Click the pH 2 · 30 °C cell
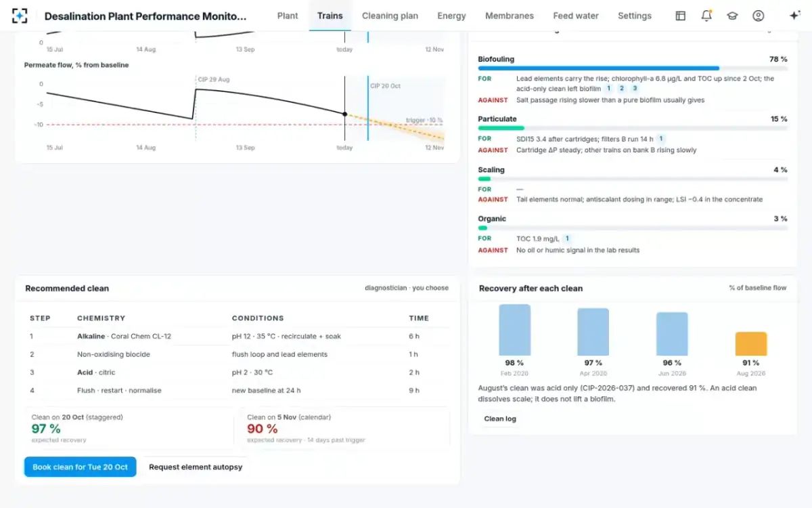Screen dimensions: 812x508 coord(252,372)
